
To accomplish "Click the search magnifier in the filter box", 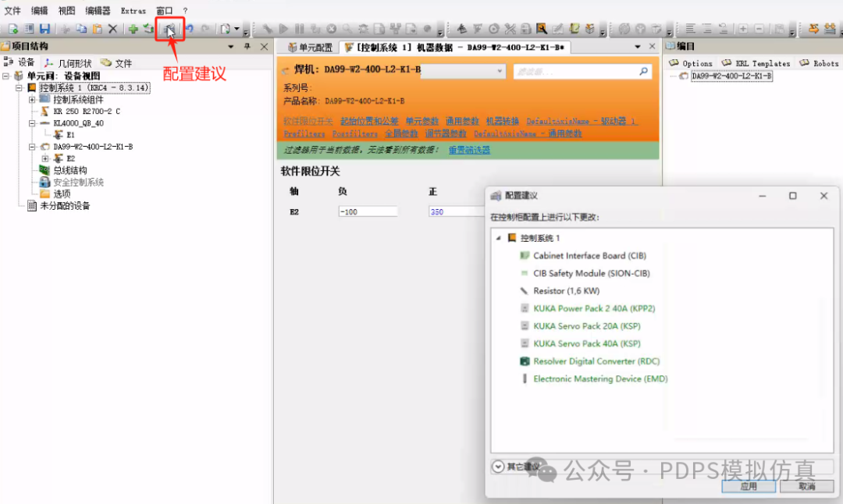I will pos(643,72).
